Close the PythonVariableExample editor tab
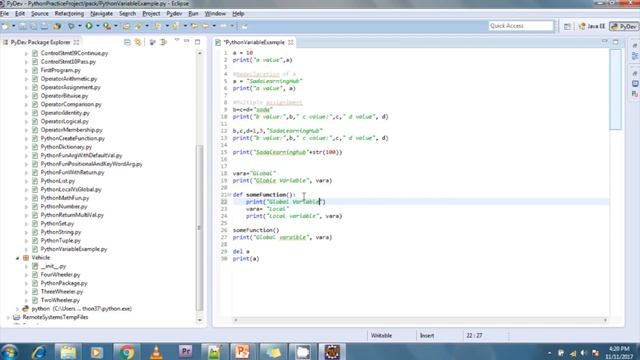The width and height of the screenshot is (640, 360). pos(291,42)
